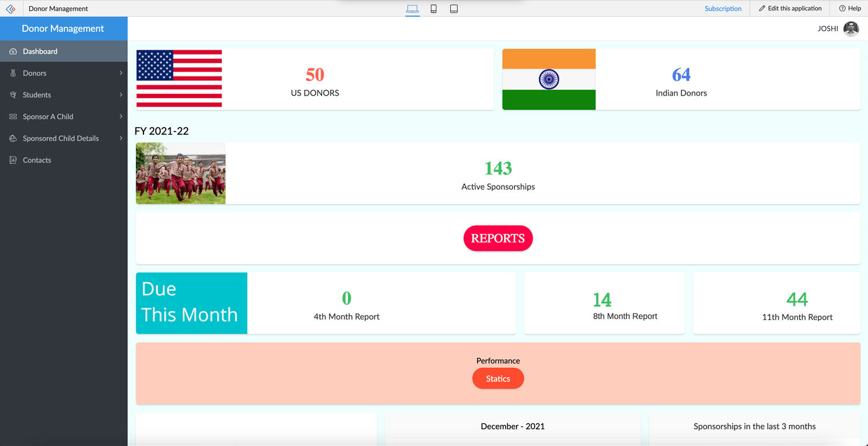This screenshot has width=868, height=446.
Task: Select the Students graduation cap icon
Action: pos(12,94)
